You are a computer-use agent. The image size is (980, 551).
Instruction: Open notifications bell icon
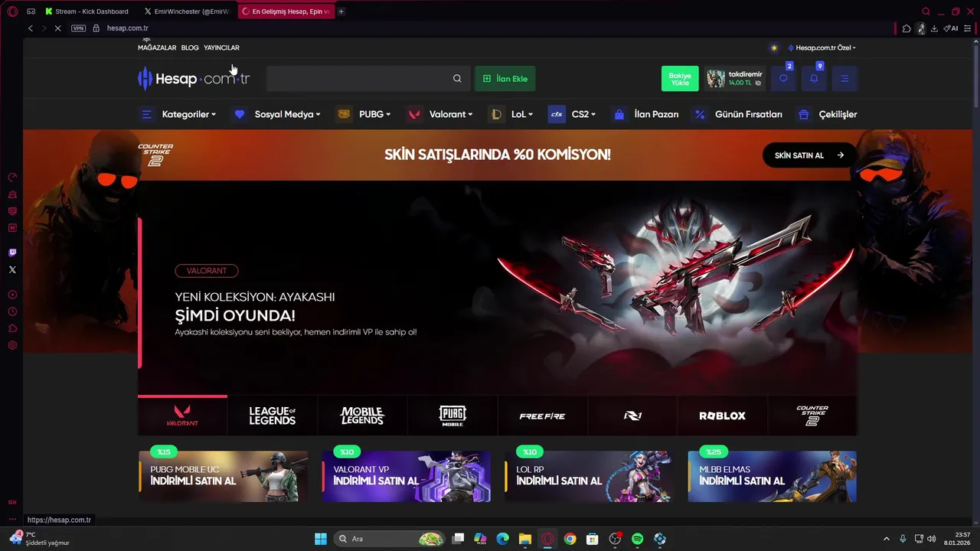pos(814,78)
